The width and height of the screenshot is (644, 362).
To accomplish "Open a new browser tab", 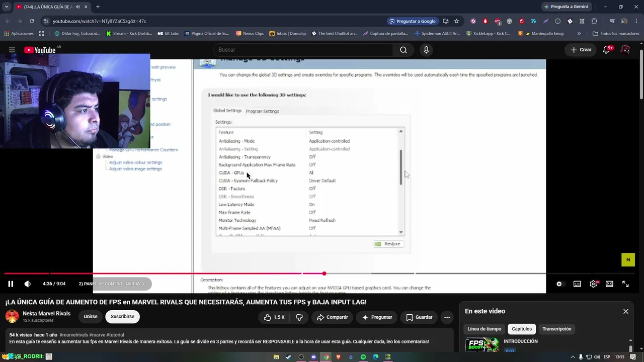I will point(98,7).
